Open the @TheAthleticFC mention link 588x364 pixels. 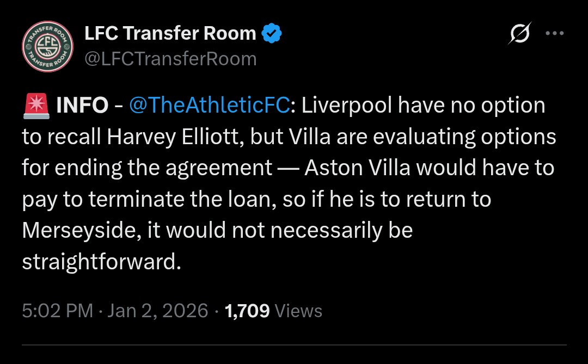pyautogui.click(x=209, y=106)
